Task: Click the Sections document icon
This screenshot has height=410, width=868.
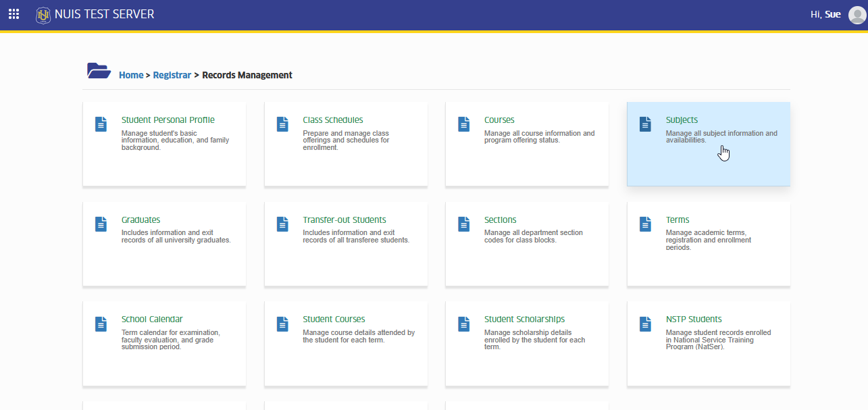Action: pyautogui.click(x=463, y=224)
